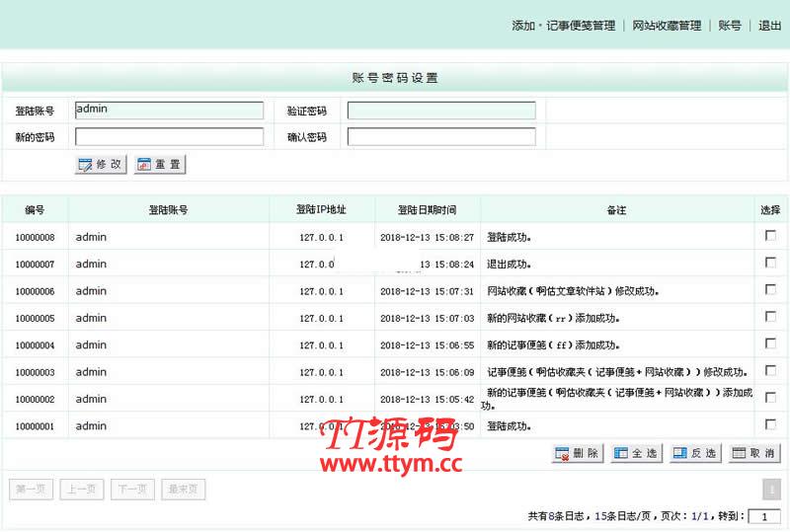Click the admin account cell in row 10000005

(x=91, y=318)
